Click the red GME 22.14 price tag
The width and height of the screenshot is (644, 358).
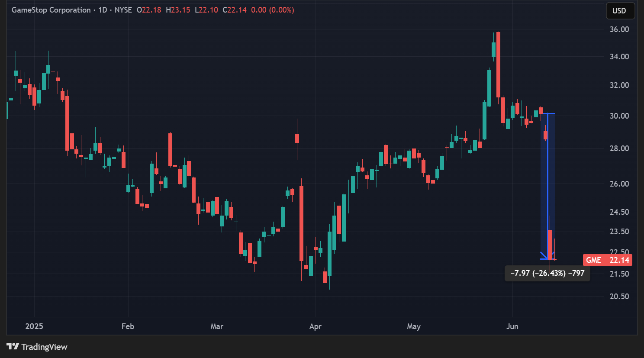pyautogui.click(x=608, y=260)
